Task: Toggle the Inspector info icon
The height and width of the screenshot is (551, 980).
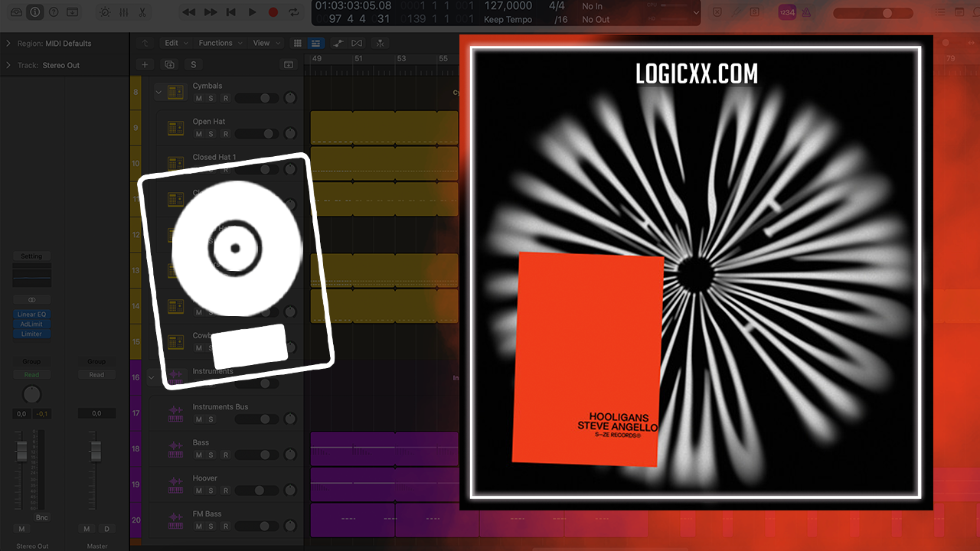Action: coord(35,12)
